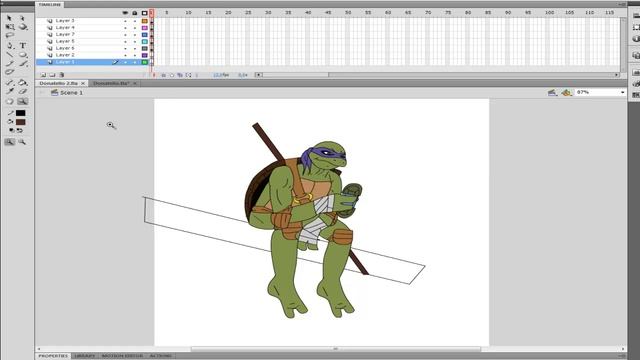Hide Layer 4 using its visibility dot
The image size is (640, 360).
[125, 28]
